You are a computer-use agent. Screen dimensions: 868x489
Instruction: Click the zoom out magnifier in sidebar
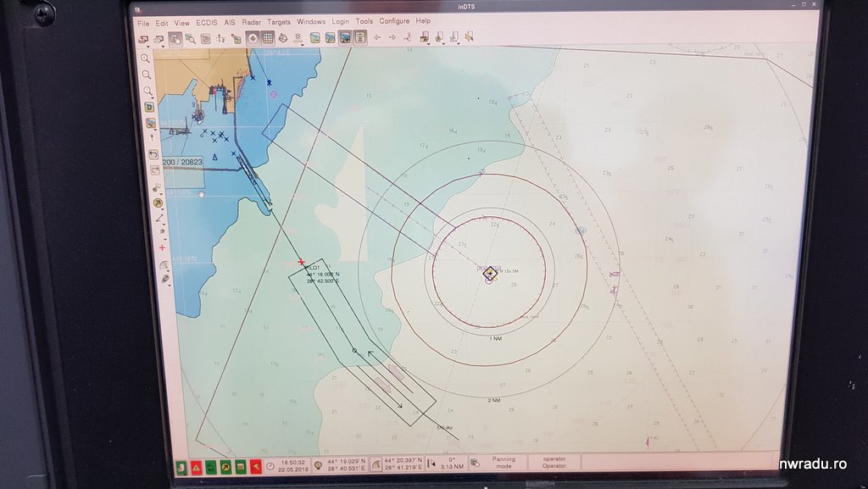pyautogui.click(x=147, y=75)
